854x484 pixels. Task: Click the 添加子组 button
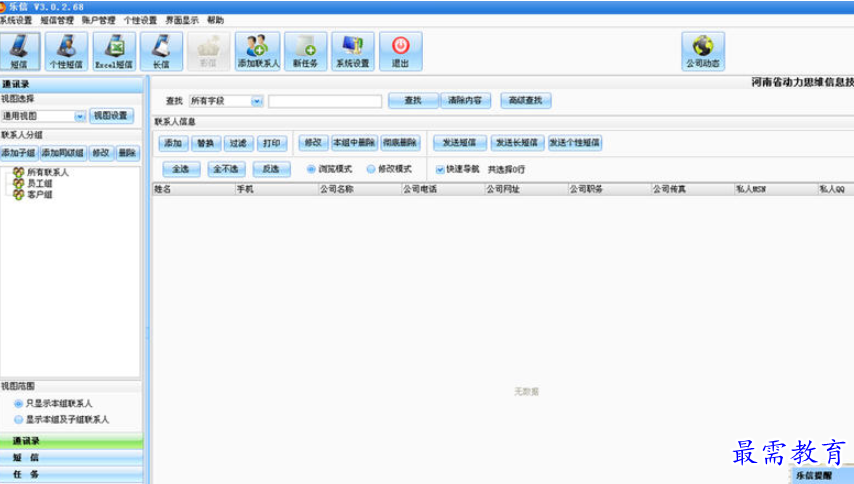point(19,153)
